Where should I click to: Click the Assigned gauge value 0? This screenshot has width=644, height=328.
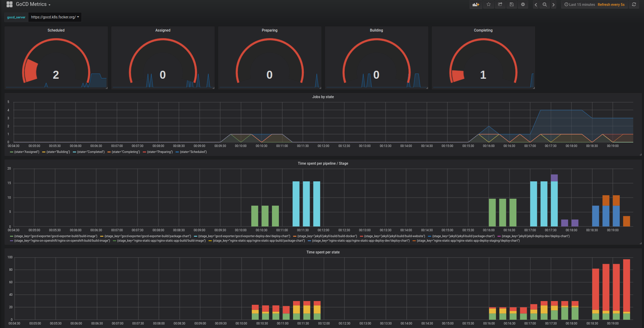(163, 75)
